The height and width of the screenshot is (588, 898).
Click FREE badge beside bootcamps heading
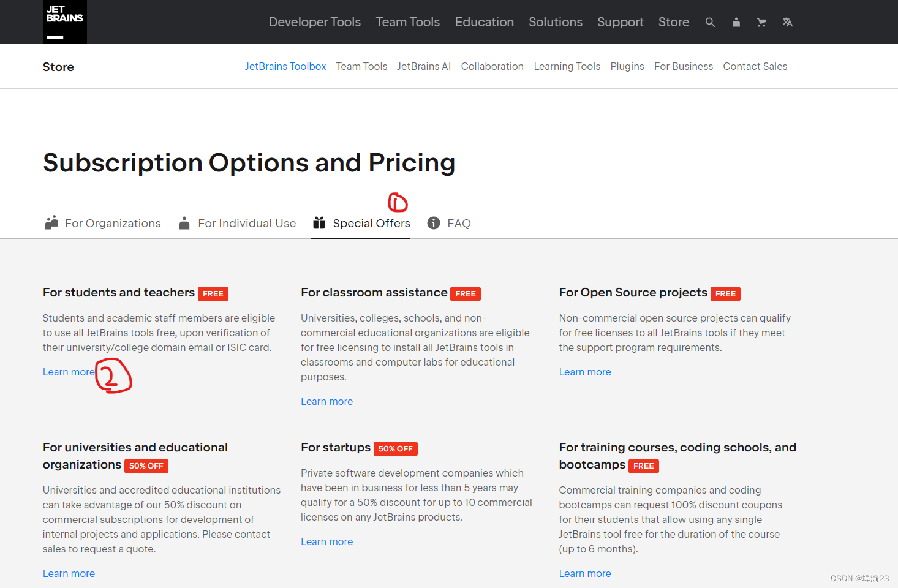click(x=644, y=466)
